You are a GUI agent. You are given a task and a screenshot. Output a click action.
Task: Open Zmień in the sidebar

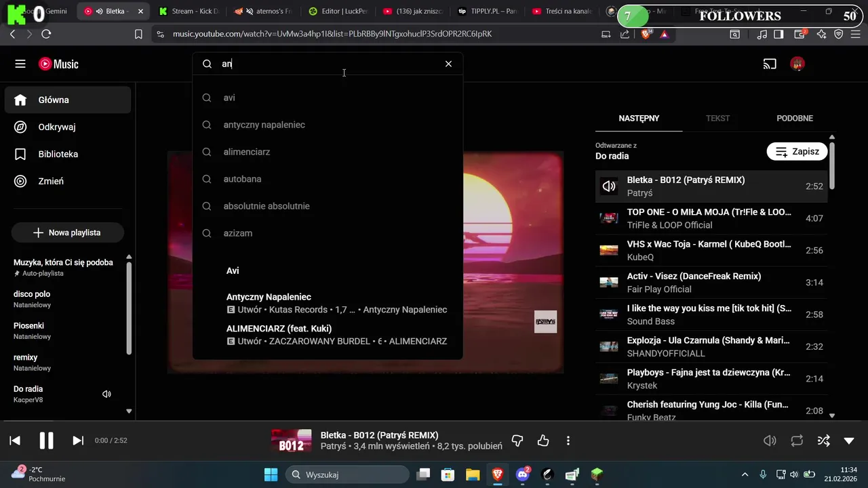68,181
